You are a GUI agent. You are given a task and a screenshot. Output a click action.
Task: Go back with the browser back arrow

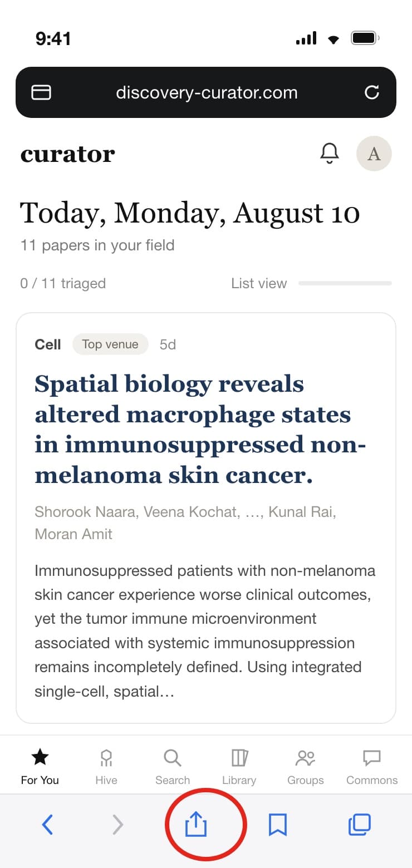point(48,824)
